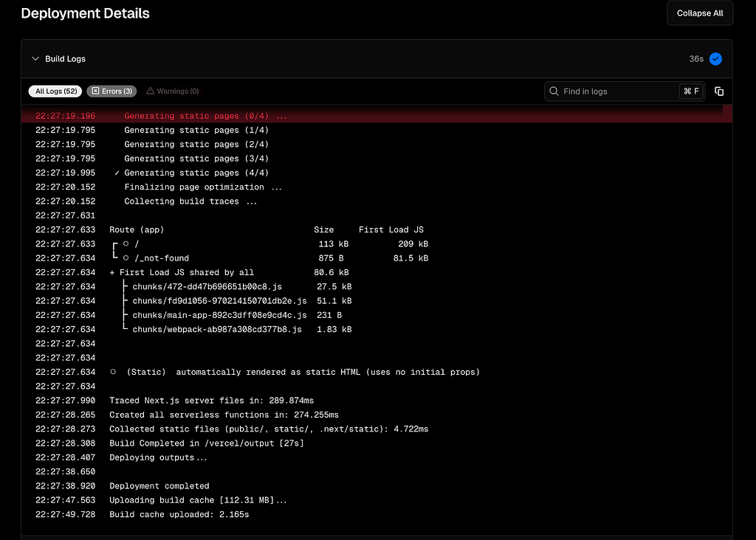Click the Deploying outputs log line
This screenshot has width=756, height=540.
click(377, 457)
